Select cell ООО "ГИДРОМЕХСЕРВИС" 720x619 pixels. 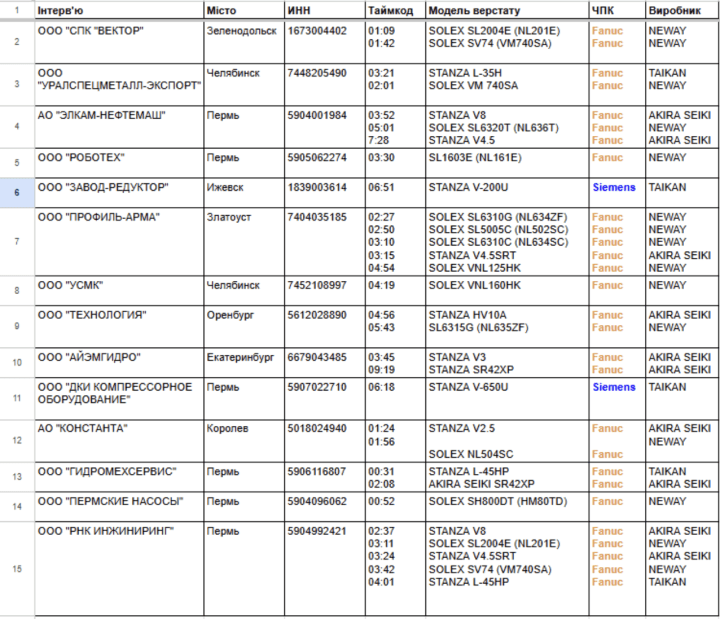(x=119, y=477)
